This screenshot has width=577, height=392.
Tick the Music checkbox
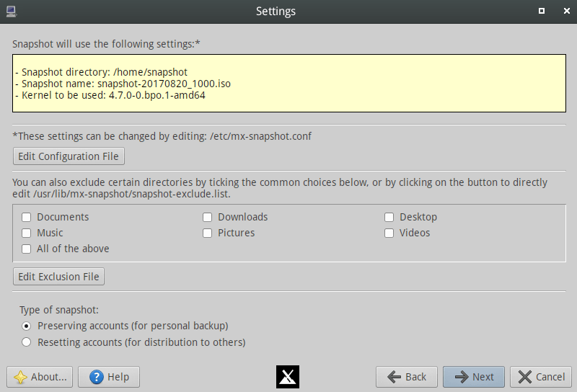tap(26, 233)
